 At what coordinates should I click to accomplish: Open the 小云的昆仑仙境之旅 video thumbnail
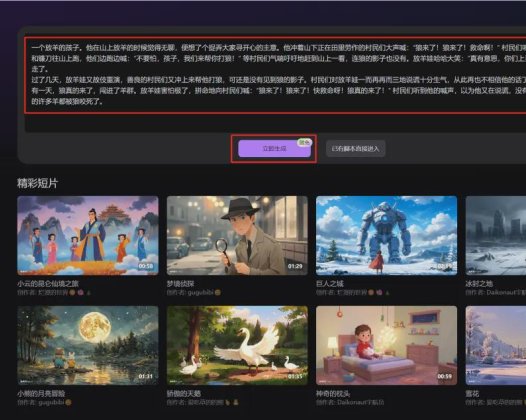tap(88, 235)
